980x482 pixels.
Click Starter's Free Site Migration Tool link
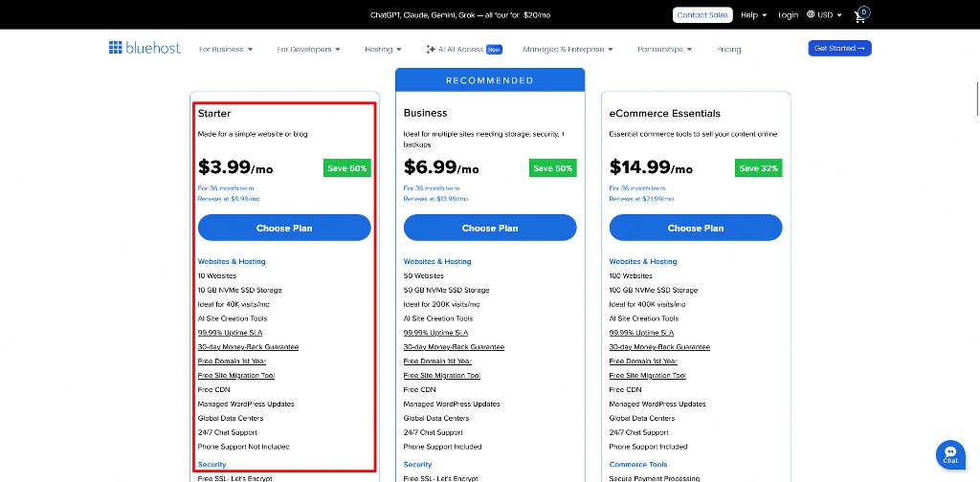pyautogui.click(x=236, y=376)
